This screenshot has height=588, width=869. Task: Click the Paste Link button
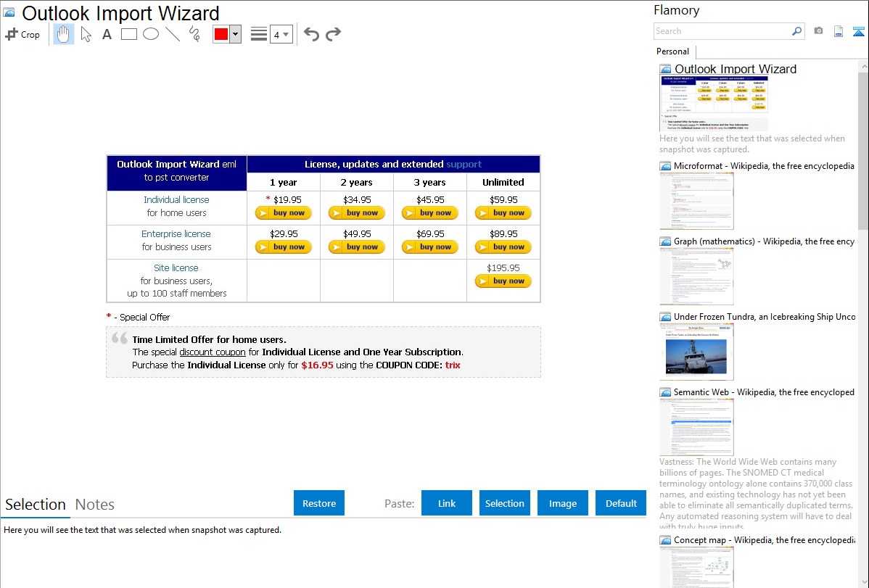[x=447, y=503]
